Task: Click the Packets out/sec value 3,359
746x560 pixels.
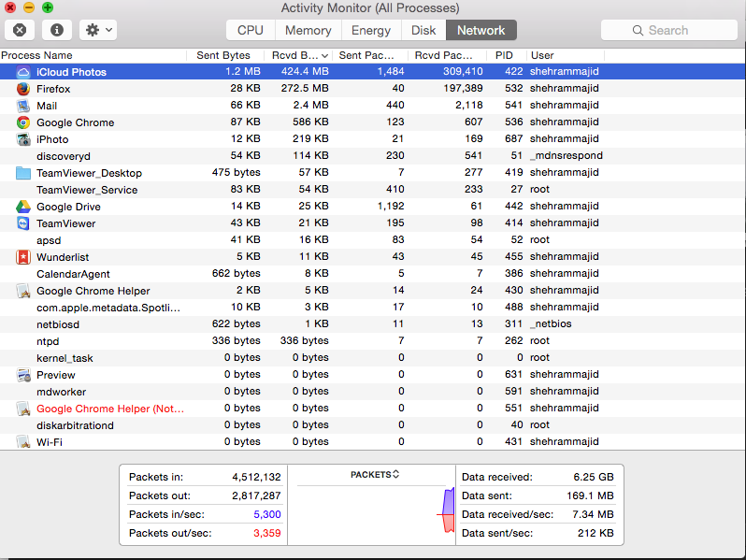Action: pyautogui.click(x=267, y=533)
